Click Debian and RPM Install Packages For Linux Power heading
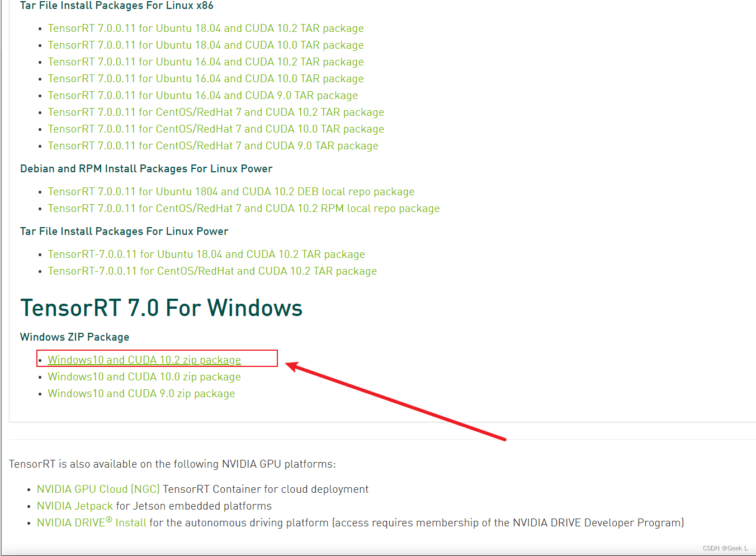Screen dimensions: 756x556 tap(146, 169)
